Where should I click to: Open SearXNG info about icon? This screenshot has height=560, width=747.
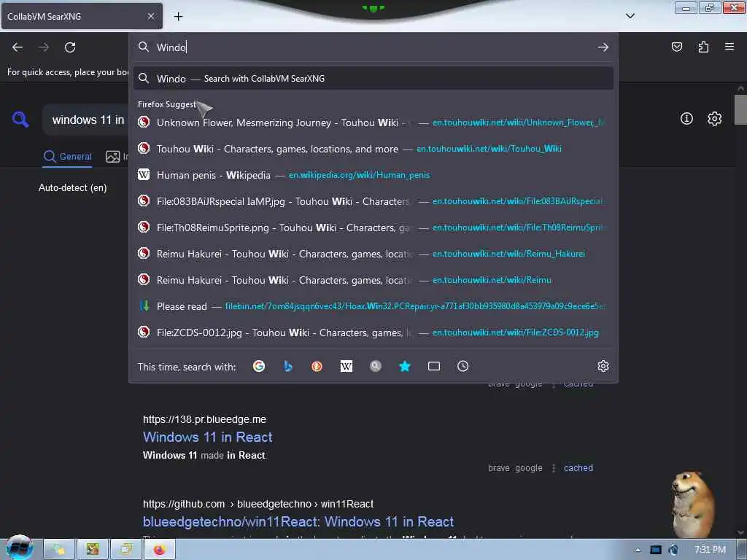click(686, 119)
